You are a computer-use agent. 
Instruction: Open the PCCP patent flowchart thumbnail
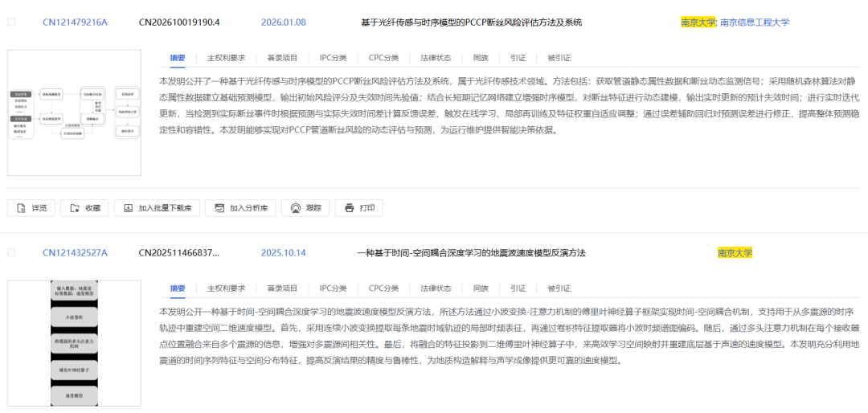[x=74, y=113]
